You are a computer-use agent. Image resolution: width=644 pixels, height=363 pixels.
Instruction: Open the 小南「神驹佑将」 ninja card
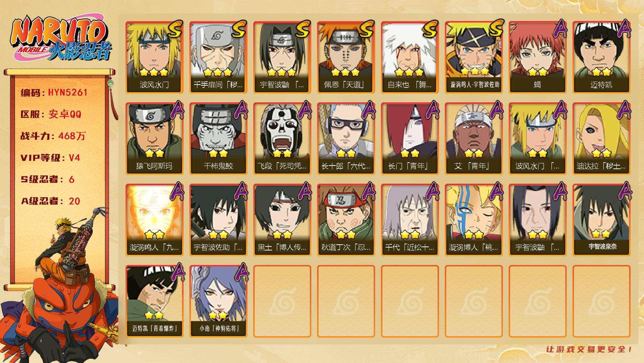pyautogui.click(x=218, y=301)
